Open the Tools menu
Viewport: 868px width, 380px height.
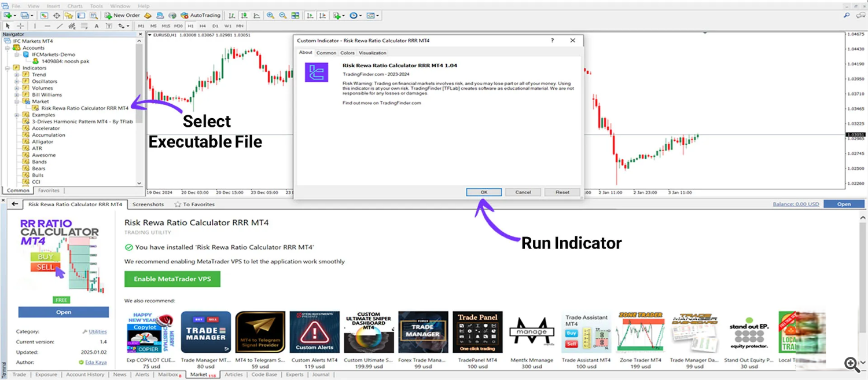[x=96, y=6]
